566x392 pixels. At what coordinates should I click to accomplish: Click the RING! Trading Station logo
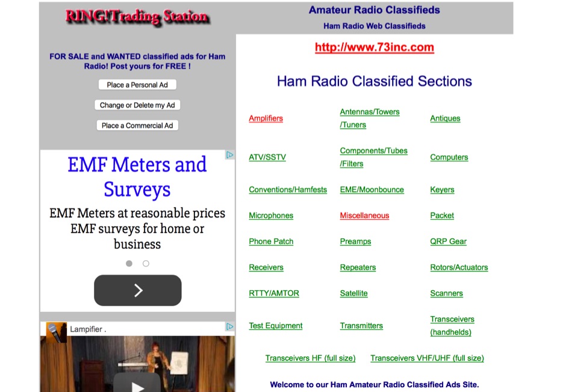tap(137, 17)
